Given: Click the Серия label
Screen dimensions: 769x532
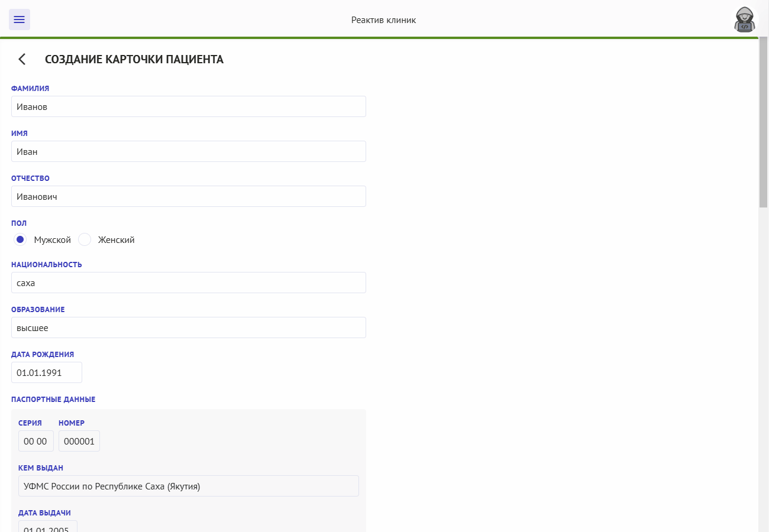Looking at the screenshot, I should [x=30, y=423].
